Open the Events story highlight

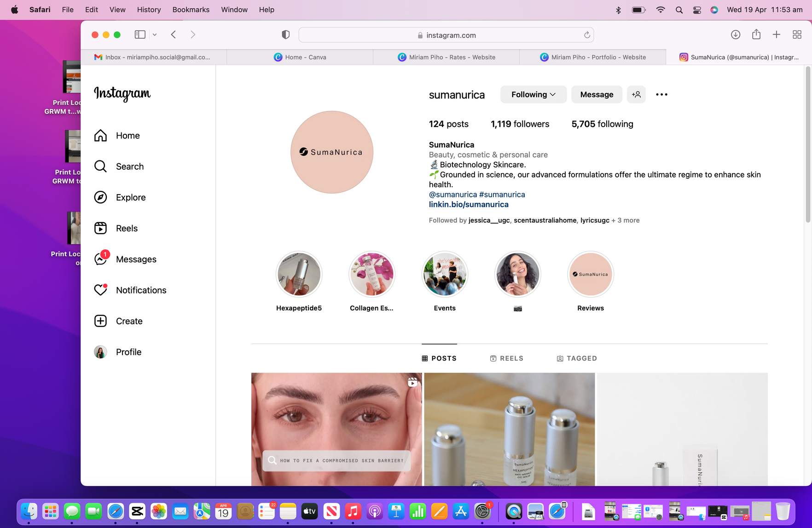pyautogui.click(x=445, y=274)
